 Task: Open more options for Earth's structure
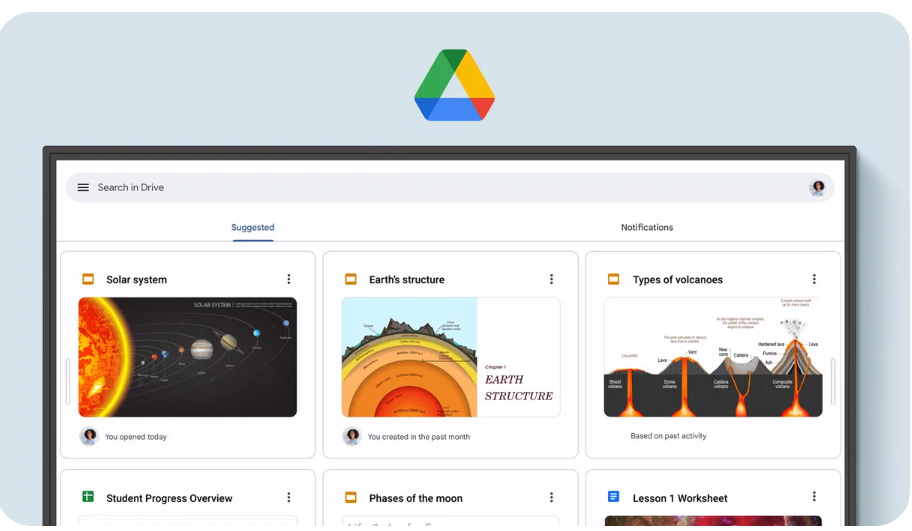click(x=551, y=280)
